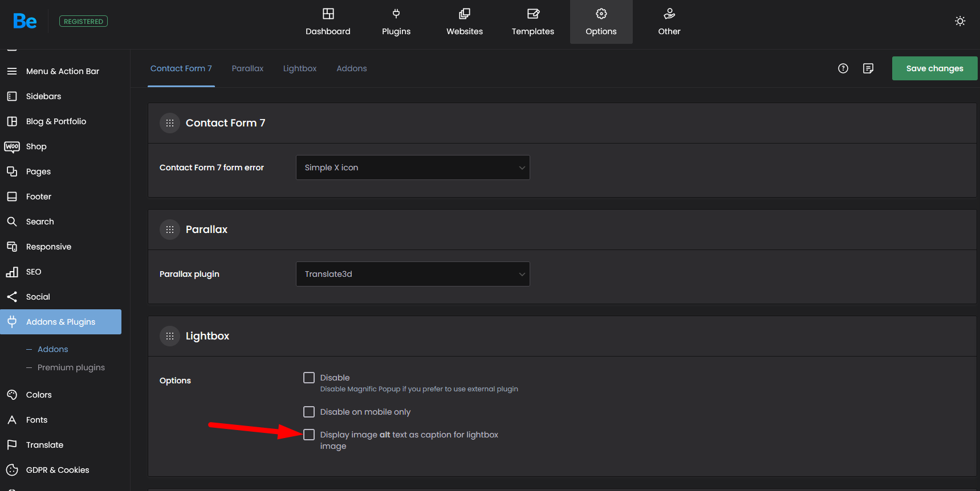Open the notes icon beside Save changes

[868, 68]
